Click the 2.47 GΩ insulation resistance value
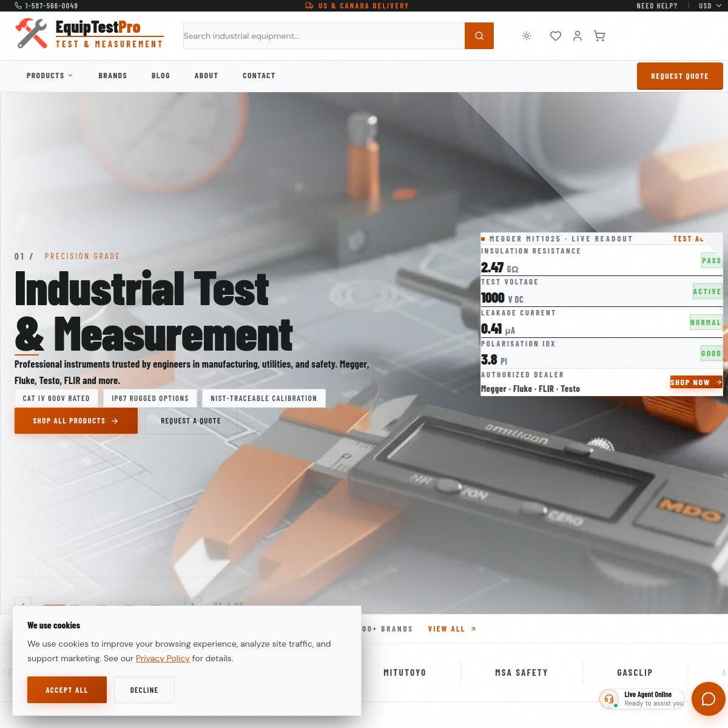728x728 pixels. click(499, 268)
